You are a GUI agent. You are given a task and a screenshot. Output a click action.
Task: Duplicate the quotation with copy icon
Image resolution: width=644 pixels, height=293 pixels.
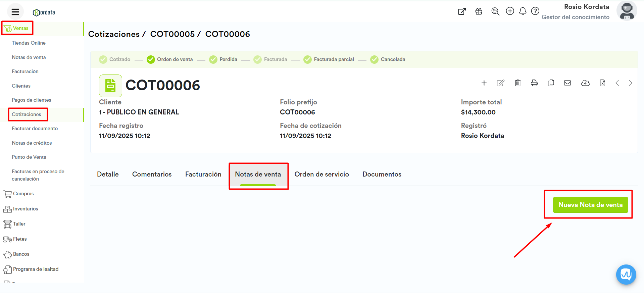point(551,83)
